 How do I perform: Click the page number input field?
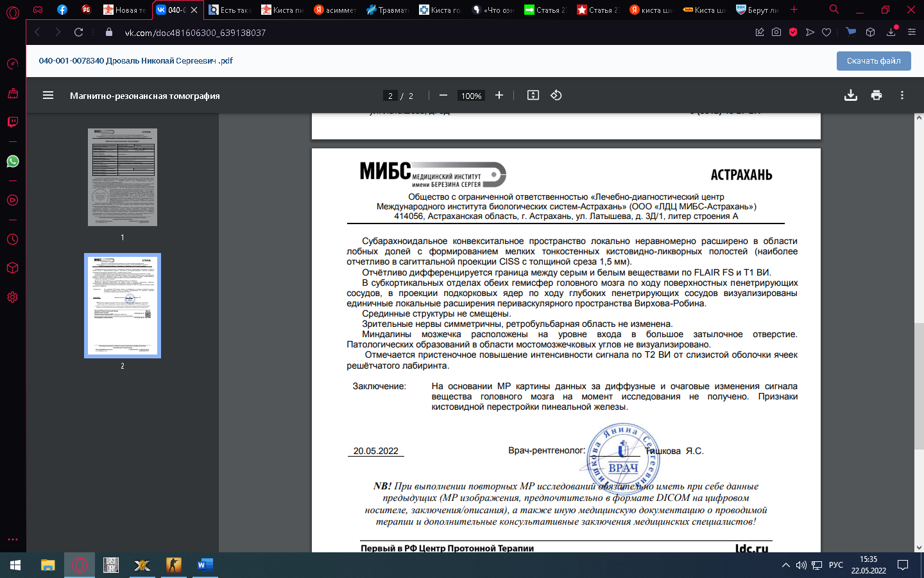390,96
